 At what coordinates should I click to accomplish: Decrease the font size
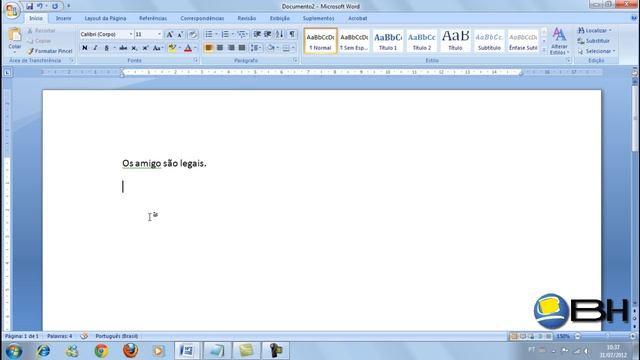coord(180,35)
